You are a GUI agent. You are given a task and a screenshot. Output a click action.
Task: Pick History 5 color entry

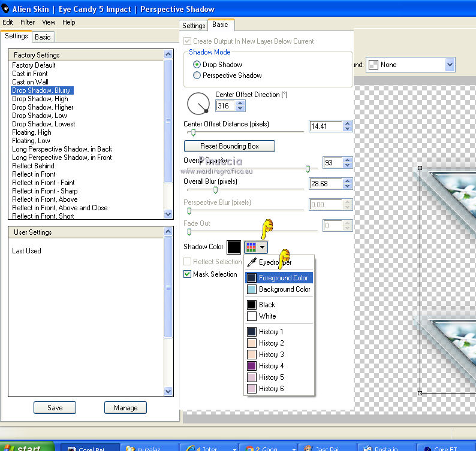tap(279, 377)
